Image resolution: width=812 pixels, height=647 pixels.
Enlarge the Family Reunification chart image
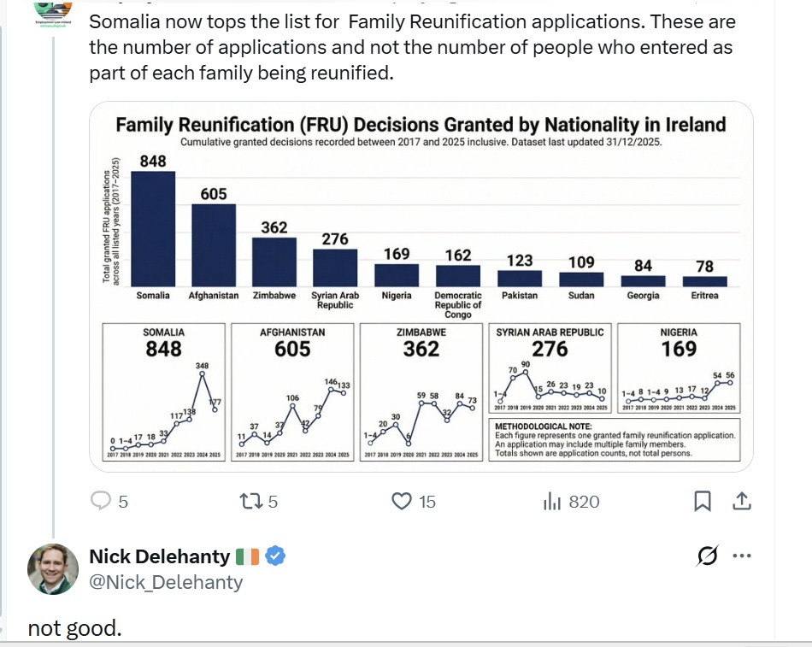click(x=421, y=286)
